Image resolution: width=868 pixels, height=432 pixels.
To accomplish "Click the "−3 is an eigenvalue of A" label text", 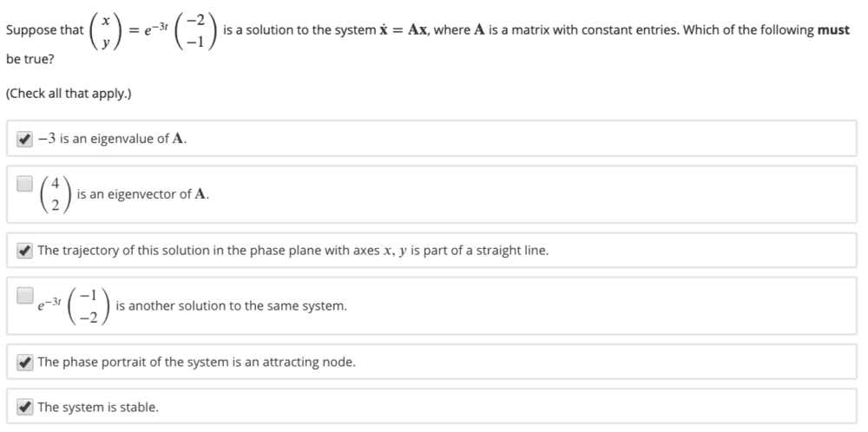I will pyautogui.click(x=113, y=139).
